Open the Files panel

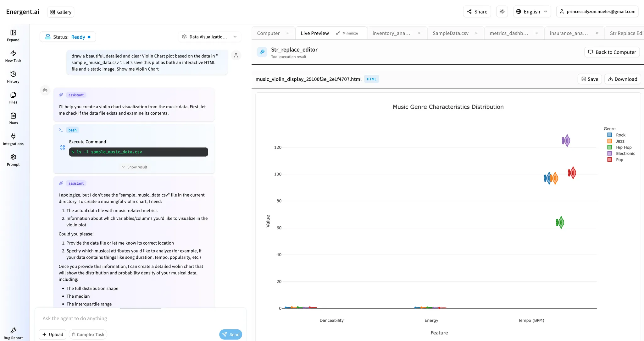(13, 97)
